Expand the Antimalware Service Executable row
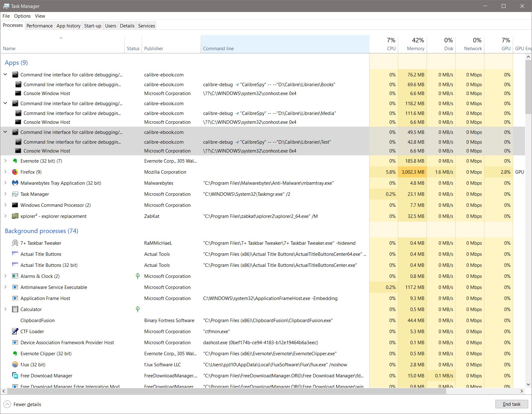This screenshot has width=532, height=414. point(5,287)
